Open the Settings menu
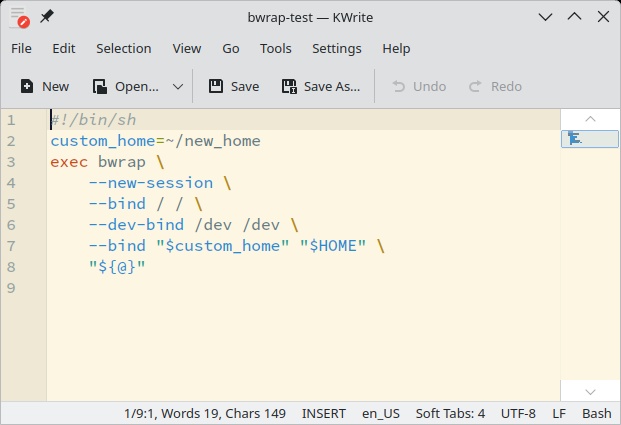The width and height of the screenshot is (621, 425). (x=337, y=49)
